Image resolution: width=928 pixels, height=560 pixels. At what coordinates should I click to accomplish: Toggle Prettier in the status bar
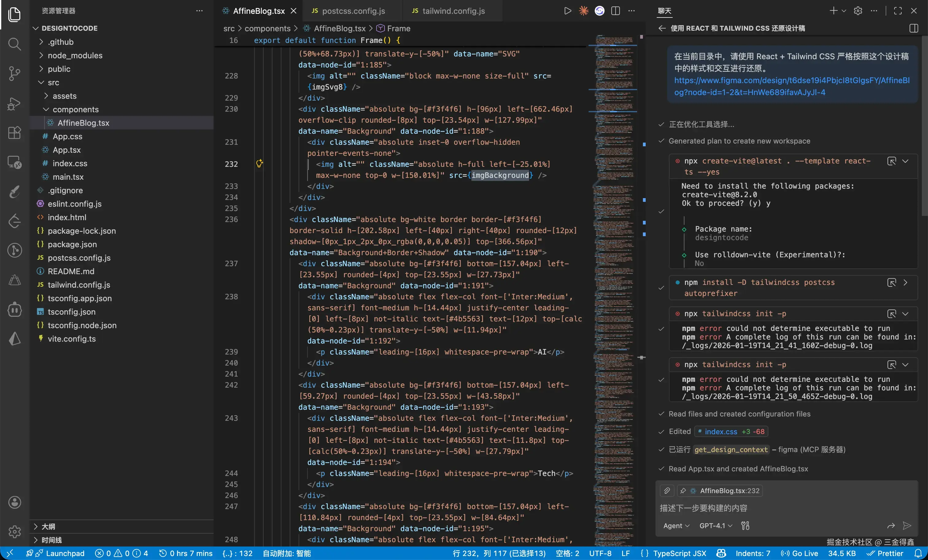point(885,553)
